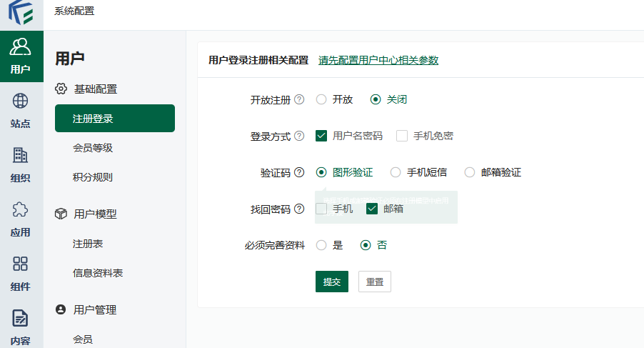Open 会员 menu item
The image size is (644, 348).
coord(83,339)
